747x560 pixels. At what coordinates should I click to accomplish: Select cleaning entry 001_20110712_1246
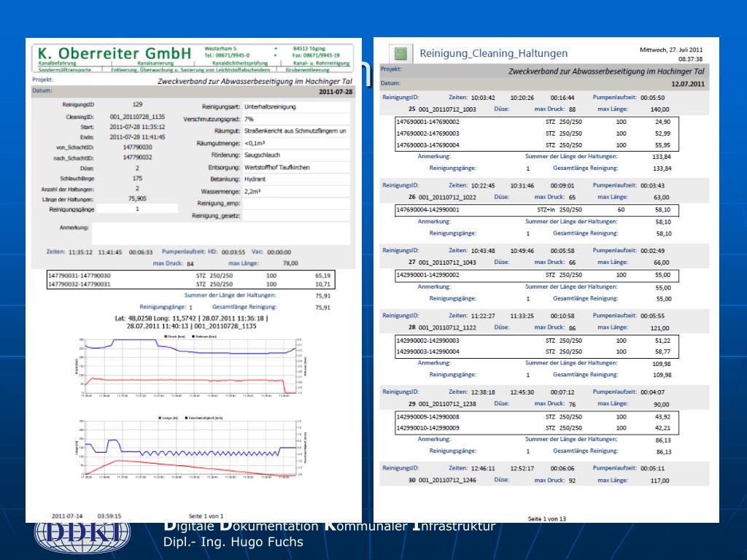[x=447, y=481]
